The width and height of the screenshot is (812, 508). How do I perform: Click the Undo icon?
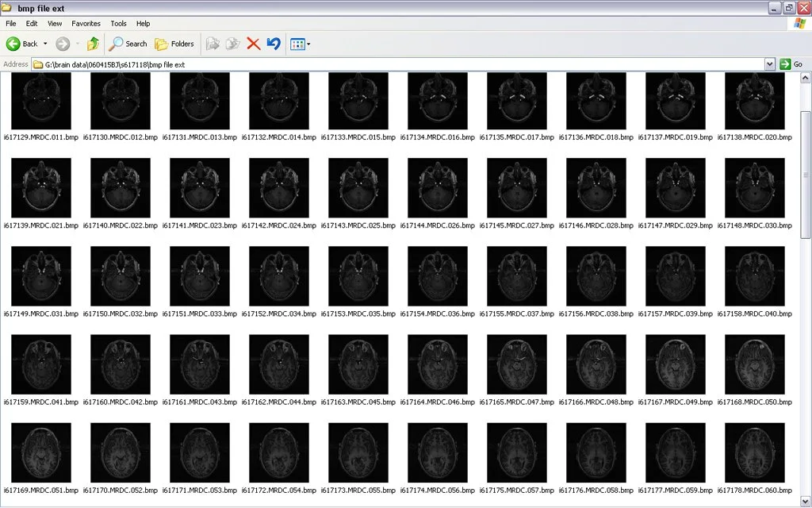coord(273,44)
